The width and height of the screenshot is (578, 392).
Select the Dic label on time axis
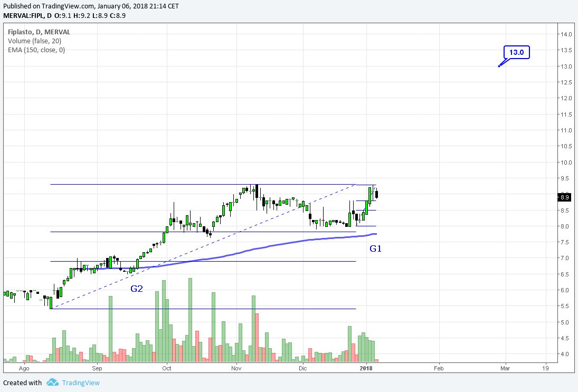pos(302,368)
